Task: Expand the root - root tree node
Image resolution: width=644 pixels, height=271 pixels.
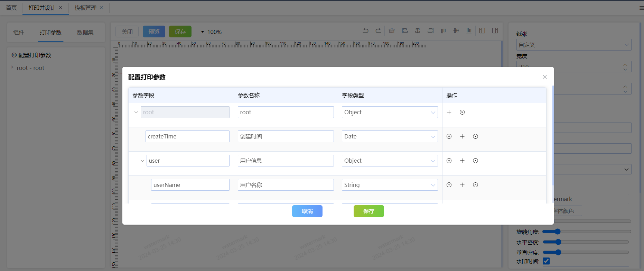Action: [x=12, y=67]
